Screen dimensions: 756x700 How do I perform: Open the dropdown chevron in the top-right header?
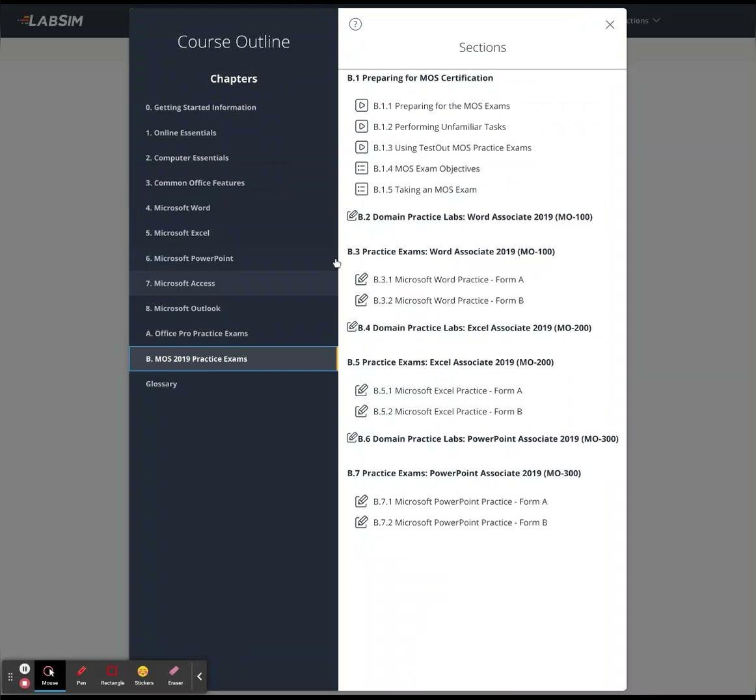[656, 20]
